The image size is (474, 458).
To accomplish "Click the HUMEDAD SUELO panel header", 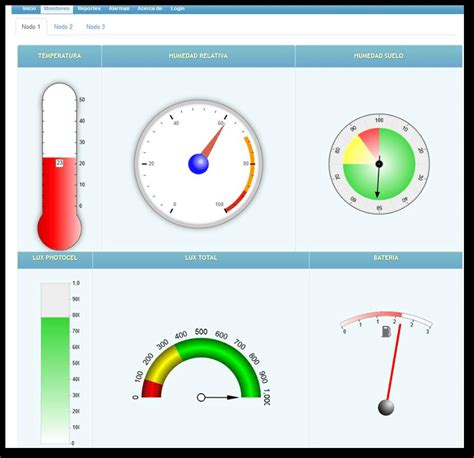I will click(x=379, y=56).
